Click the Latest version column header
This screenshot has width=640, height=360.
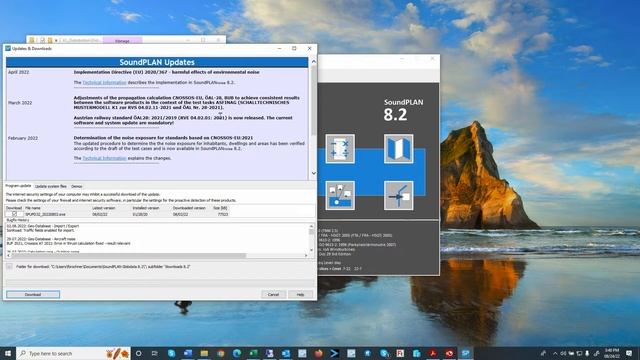104,208
